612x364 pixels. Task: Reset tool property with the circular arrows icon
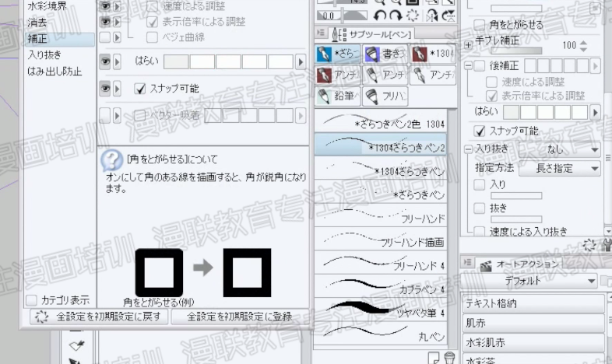(x=589, y=245)
